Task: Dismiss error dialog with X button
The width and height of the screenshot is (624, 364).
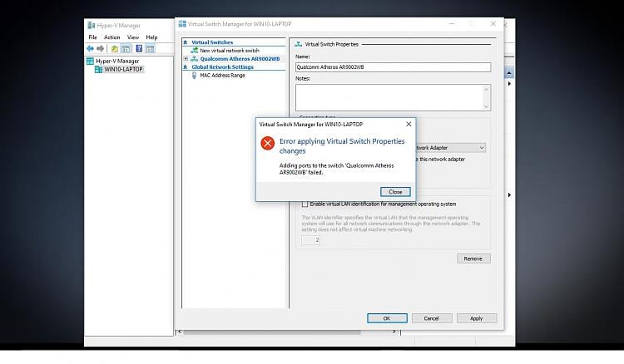Action: tap(409, 124)
